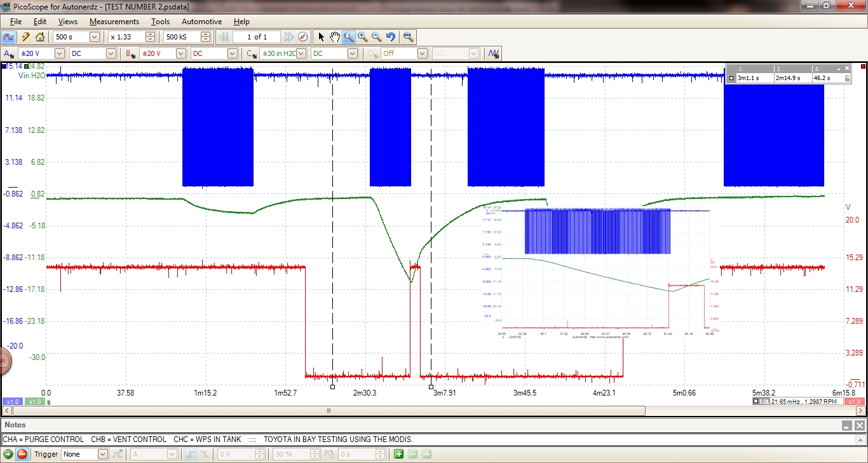Minimize the Notes panel
The height and width of the screenshot is (463, 868).
click(847, 425)
